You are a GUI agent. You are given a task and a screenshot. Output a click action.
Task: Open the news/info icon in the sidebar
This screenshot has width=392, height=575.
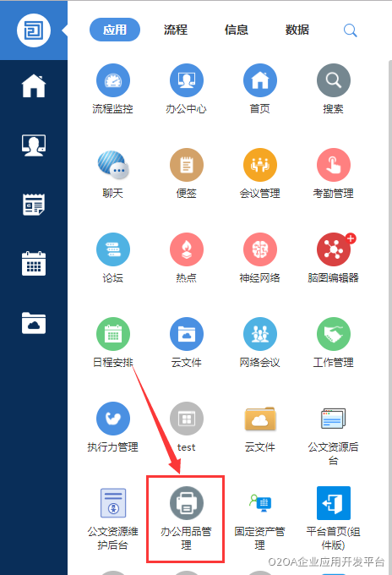(34, 205)
